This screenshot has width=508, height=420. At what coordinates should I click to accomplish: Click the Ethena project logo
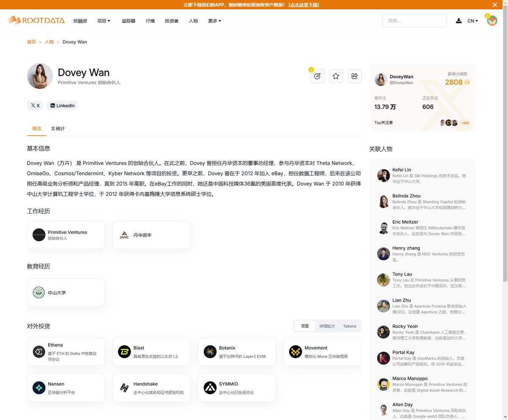39,351
